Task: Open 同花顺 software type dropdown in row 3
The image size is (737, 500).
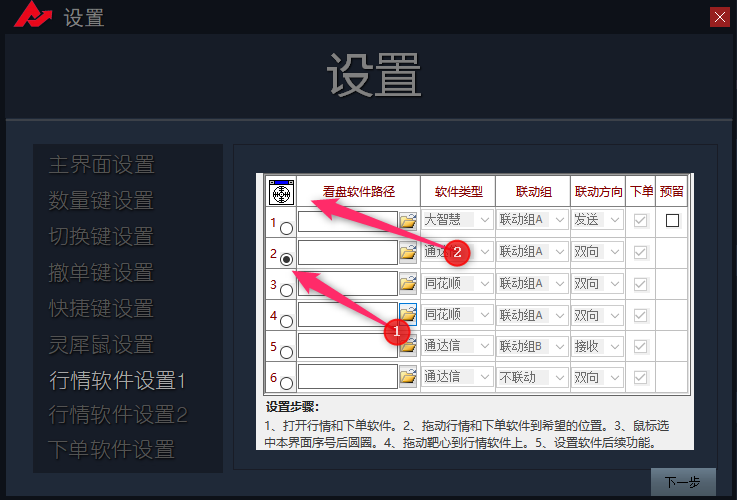Action: coord(457,284)
